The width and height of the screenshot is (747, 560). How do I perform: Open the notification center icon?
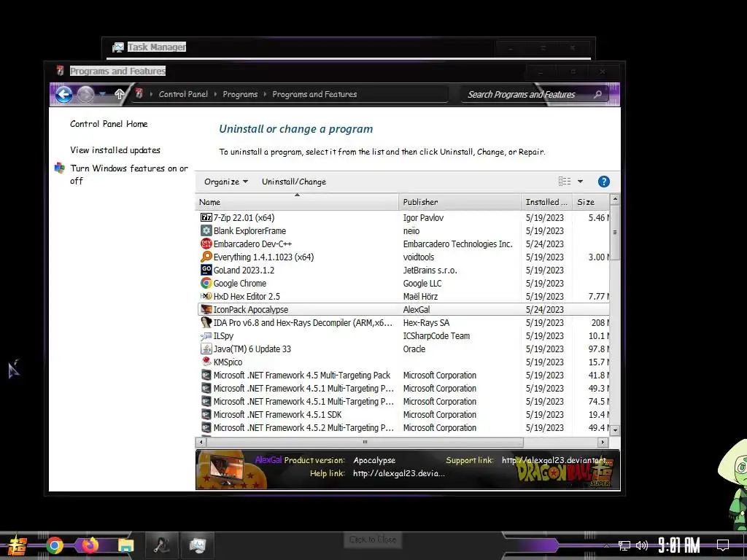[x=723, y=545]
